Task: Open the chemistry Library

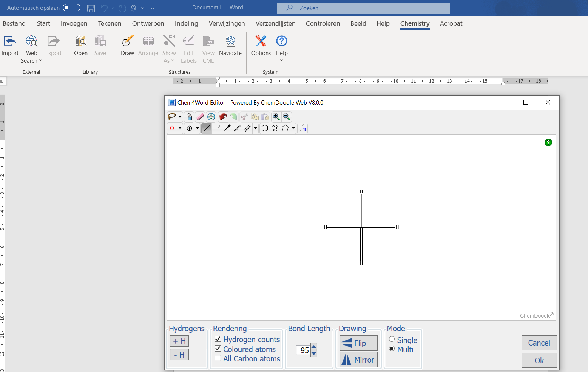Action: 81,46
